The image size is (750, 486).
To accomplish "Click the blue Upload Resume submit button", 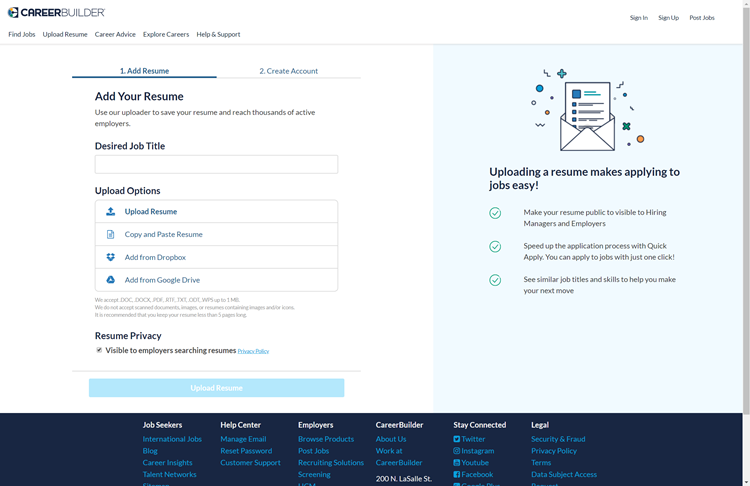I will point(216,388).
